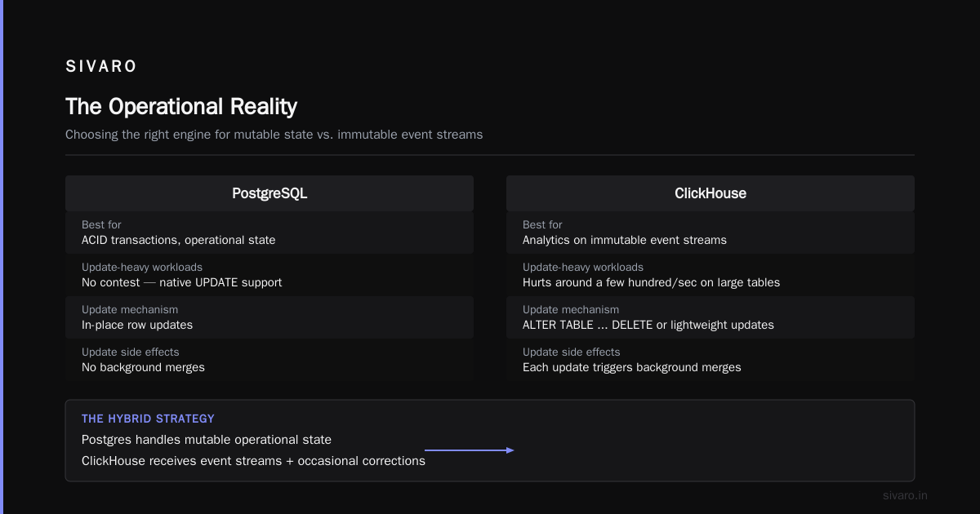Click ACID transactions, operational state text

pos(179,240)
